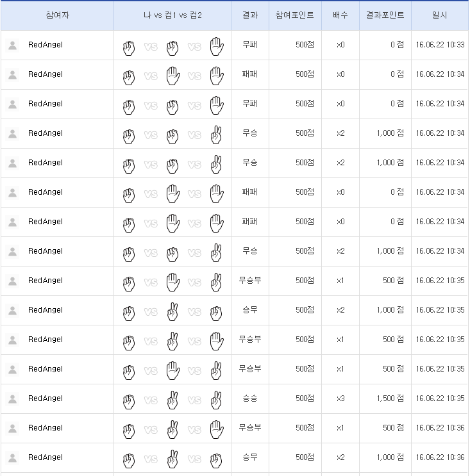Click the 배수 column header
This screenshot has width=470, height=476.
pos(340,15)
